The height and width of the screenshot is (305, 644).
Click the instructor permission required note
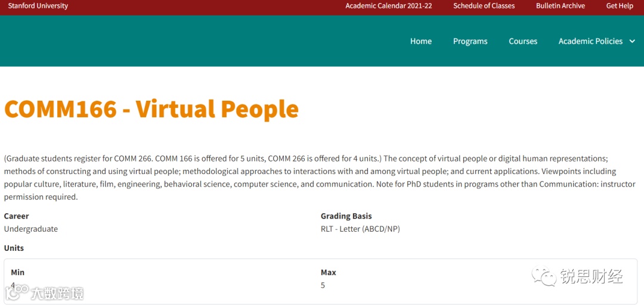click(x=320, y=191)
